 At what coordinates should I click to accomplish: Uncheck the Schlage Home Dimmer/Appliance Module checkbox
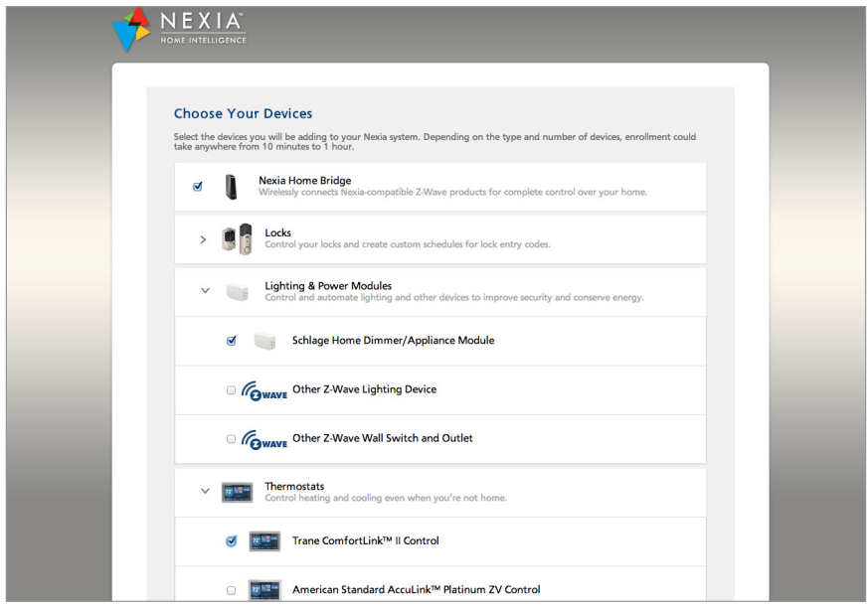tap(232, 341)
